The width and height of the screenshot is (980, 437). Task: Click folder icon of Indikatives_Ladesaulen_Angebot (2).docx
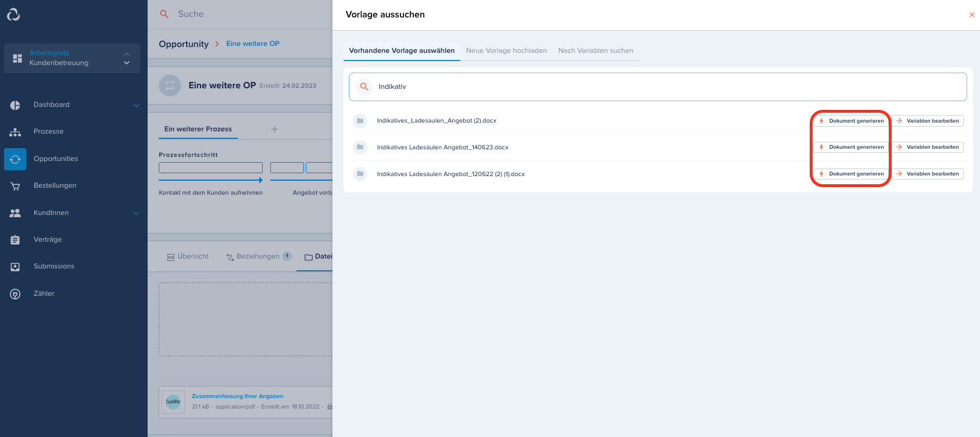pos(360,121)
